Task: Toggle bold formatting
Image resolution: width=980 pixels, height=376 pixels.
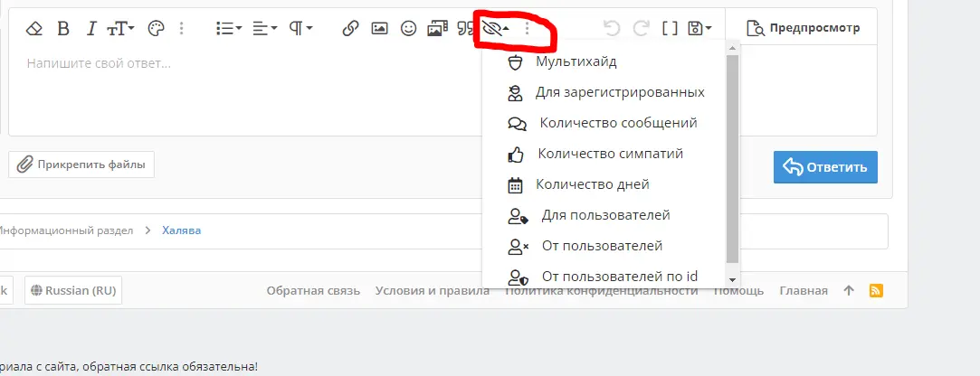Action: [63, 28]
